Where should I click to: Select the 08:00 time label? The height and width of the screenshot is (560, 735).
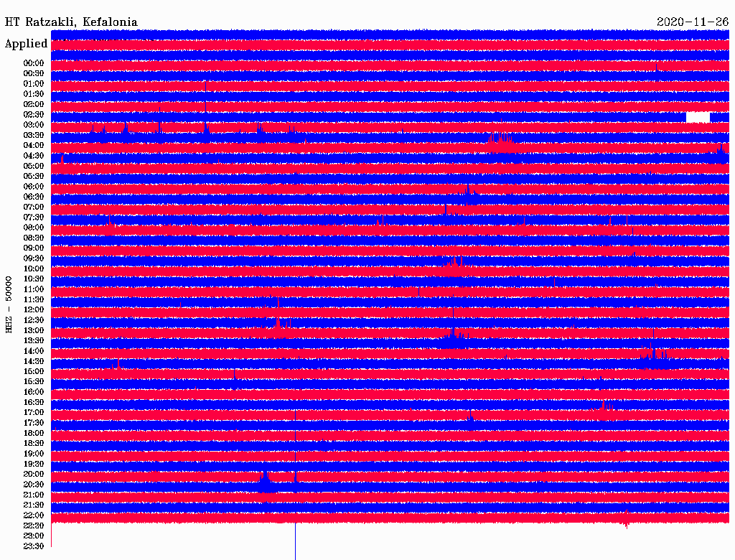coord(34,228)
